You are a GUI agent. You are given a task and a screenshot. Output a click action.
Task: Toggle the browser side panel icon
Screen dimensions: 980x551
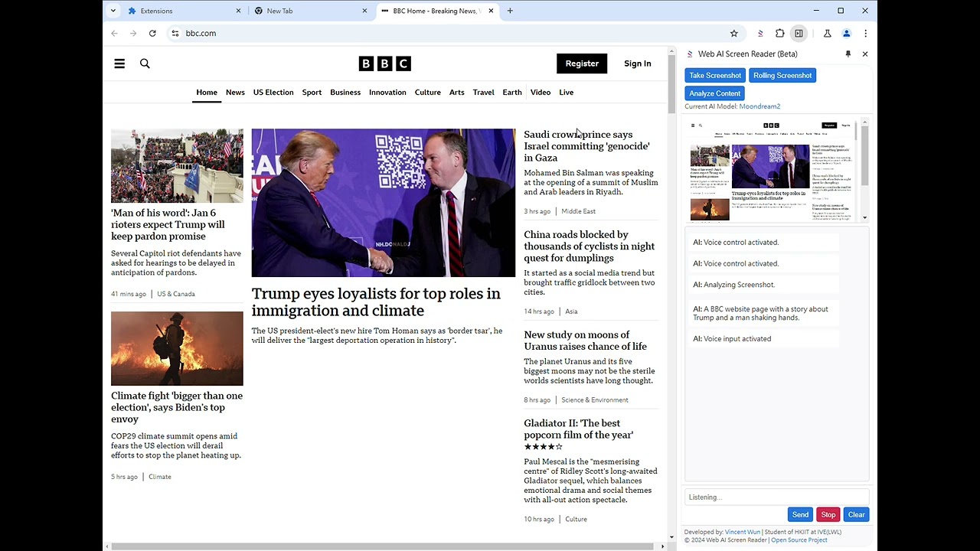point(799,33)
